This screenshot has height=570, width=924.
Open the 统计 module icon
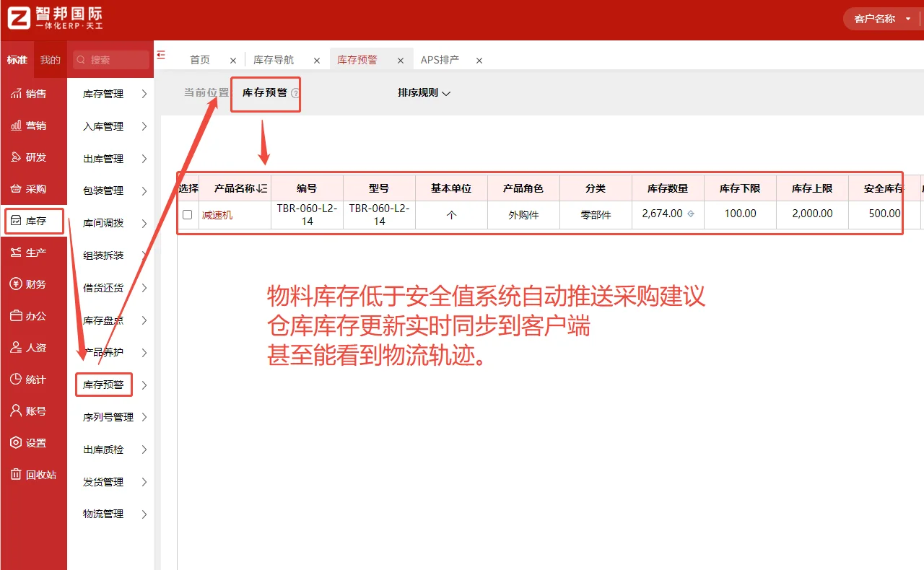[x=34, y=379]
